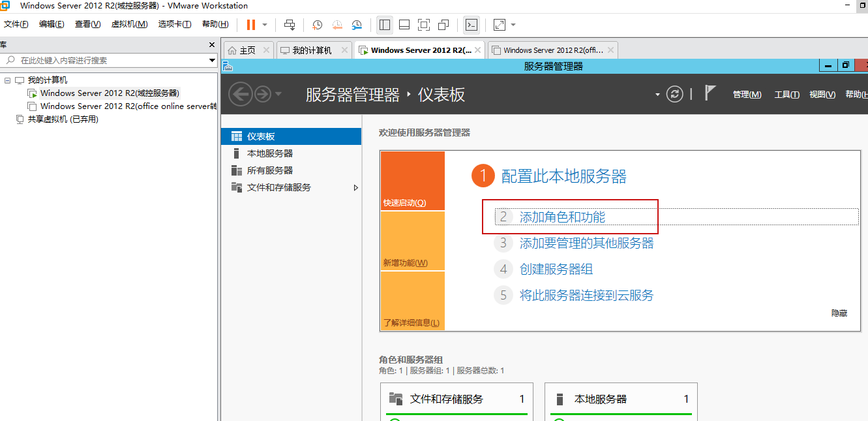Open the 选项卡(T) menu
The image size is (868, 421).
tap(175, 24)
